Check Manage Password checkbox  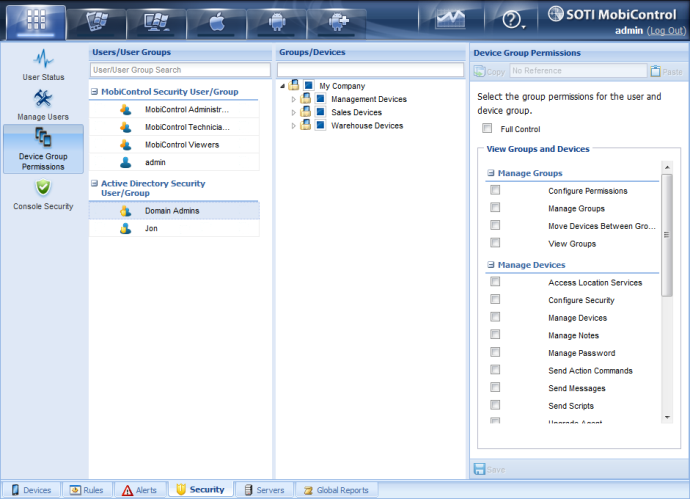[x=495, y=352]
